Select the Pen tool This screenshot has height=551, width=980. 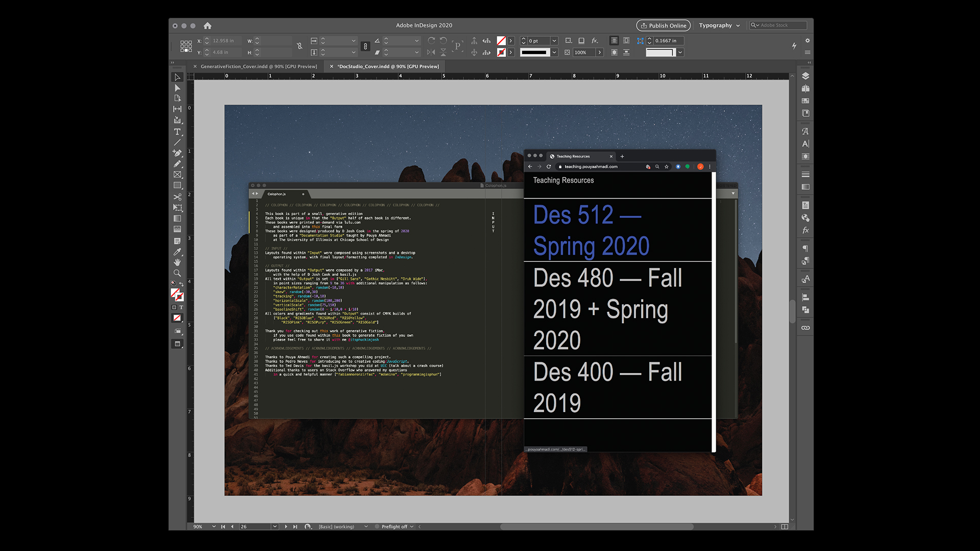pyautogui.click(x=177, y=153)
